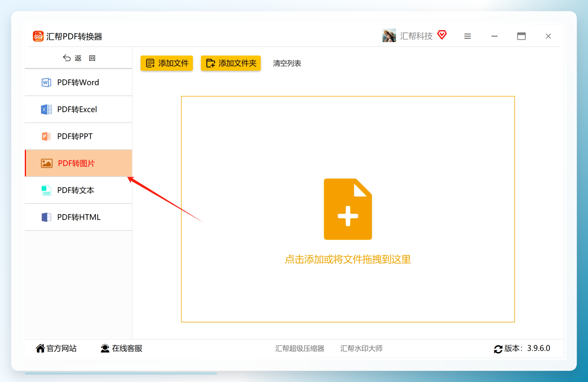
Task: Select the PDF转Excel tab
Action: pyautogui.click(x=78, y=109)
